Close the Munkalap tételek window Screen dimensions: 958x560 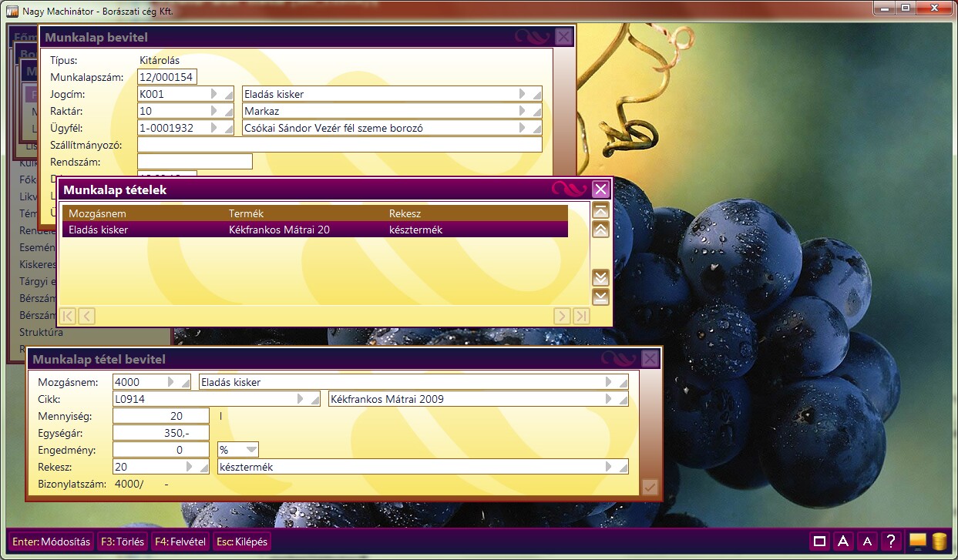pos(601,189)
